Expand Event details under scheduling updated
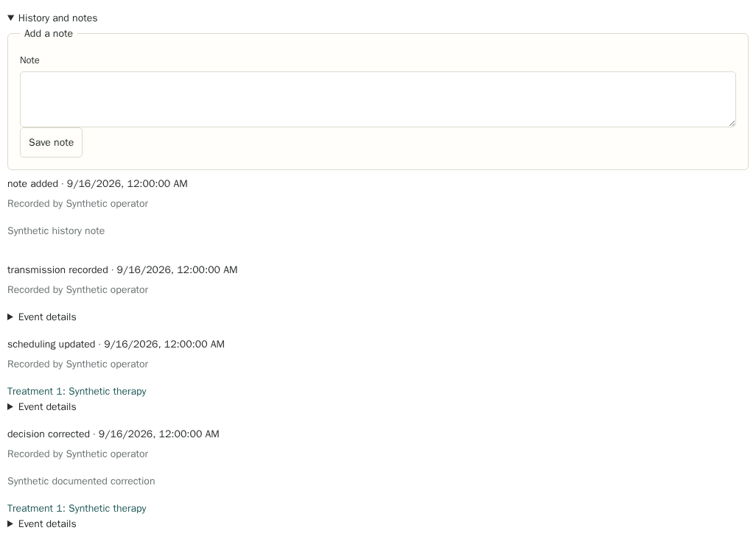This screenshot has width=756, height=547. coord(42,407)
